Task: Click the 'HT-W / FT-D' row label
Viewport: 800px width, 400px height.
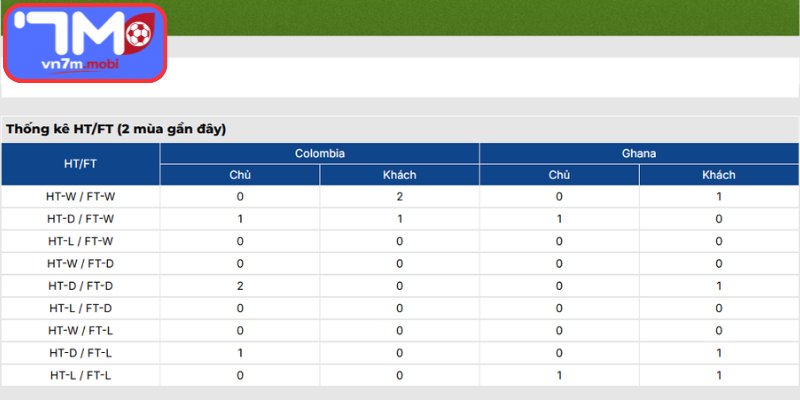Action: 81,264
